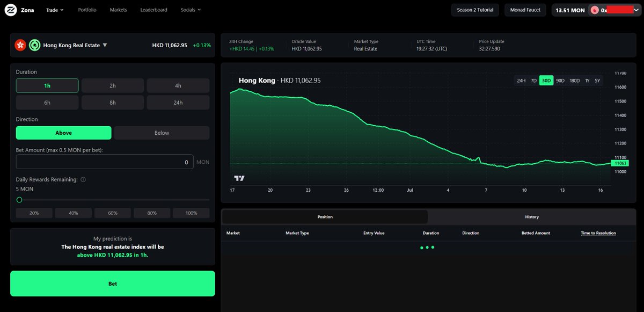Set chart range to 7D
The height and width of the screenshot is (312, 644).
(533, 81)
